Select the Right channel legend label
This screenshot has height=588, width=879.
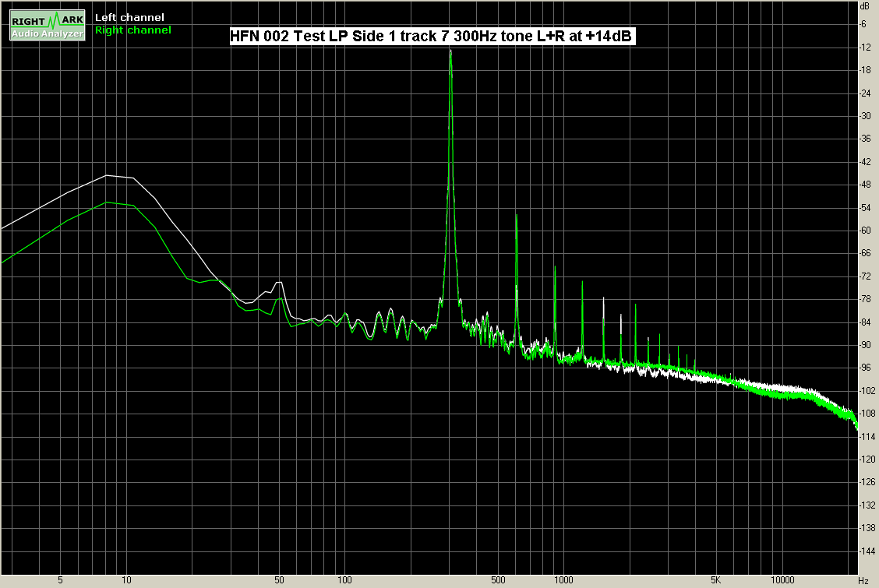pyautogui.click(x=132, y=30)
